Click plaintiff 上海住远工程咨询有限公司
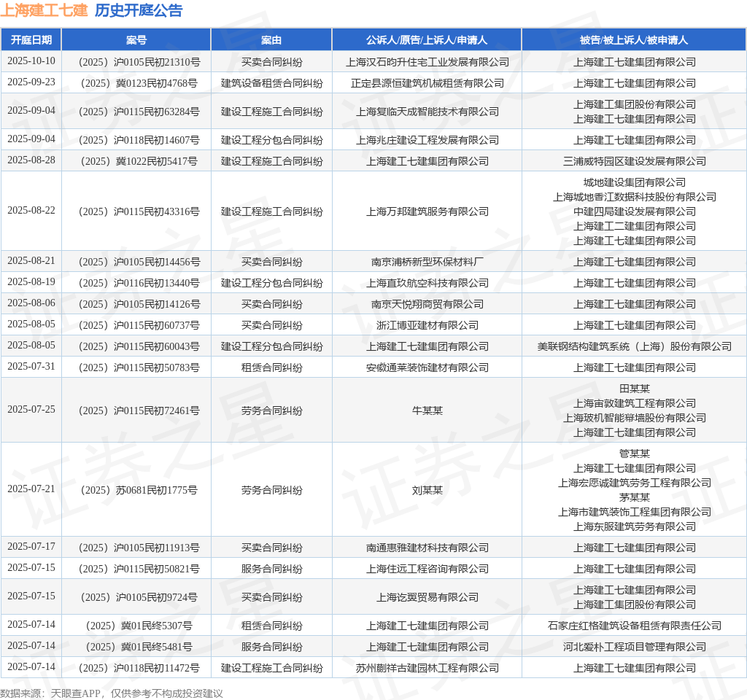747x700 pixels. [427, 569]
